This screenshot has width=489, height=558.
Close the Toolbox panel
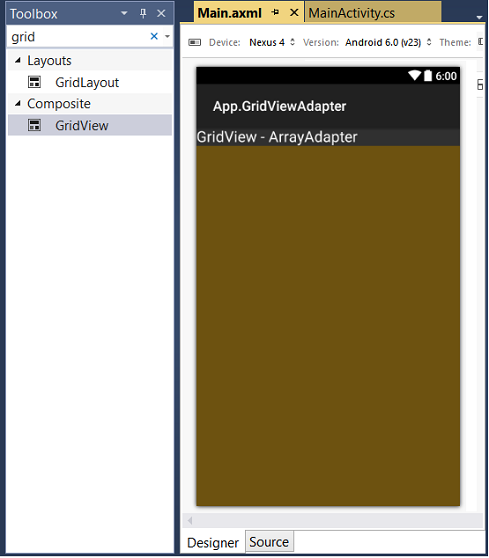point(161,14)
